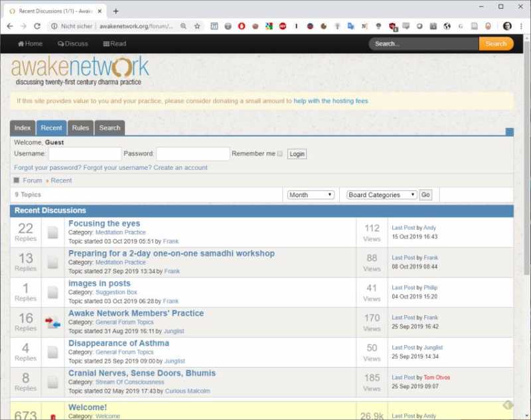
Task: Click topic icon beside Focusing the eyes
Action: pyautogui.click(x=53, y=232)
